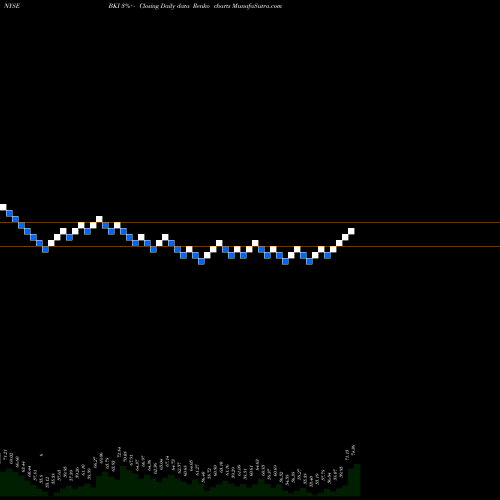Viewport: 500px width, 500px height.
Task: Click the lower orange horizontal price line
Action: pyautogui.click(x=250, y=247)
